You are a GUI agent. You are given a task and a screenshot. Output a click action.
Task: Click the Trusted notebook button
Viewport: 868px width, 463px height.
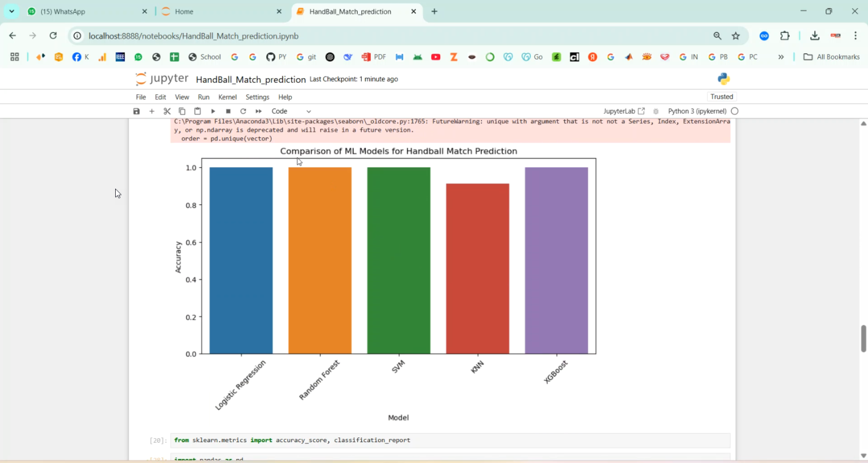(x=722, y=97)
